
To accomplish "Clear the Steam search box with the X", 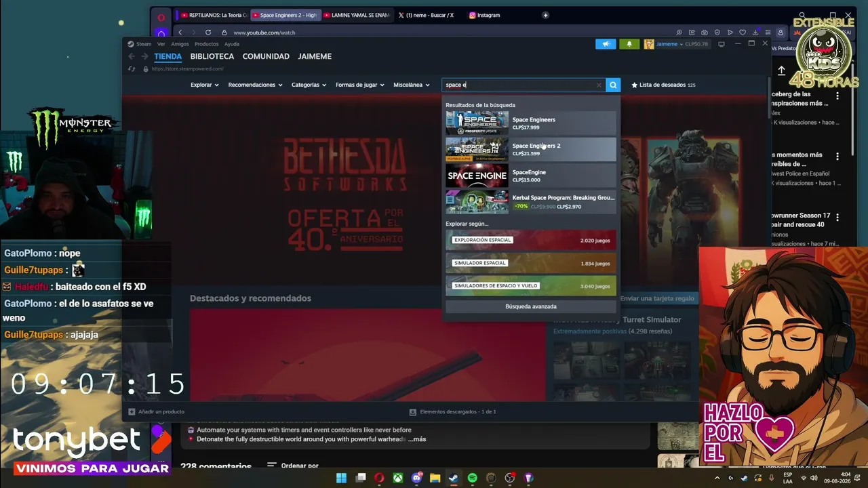I will coord(599,85).
